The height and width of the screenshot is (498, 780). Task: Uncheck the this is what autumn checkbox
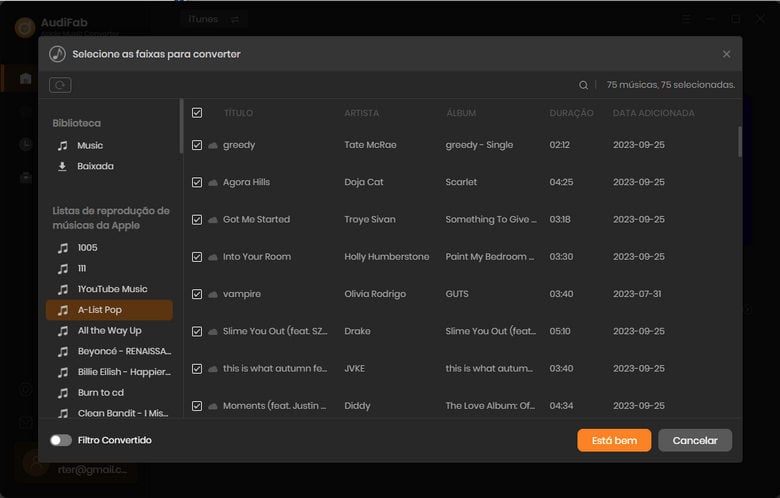pos(197,369)
